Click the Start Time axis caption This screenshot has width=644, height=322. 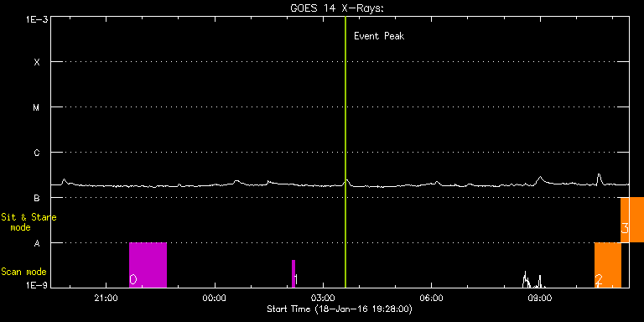click(340, 309)
